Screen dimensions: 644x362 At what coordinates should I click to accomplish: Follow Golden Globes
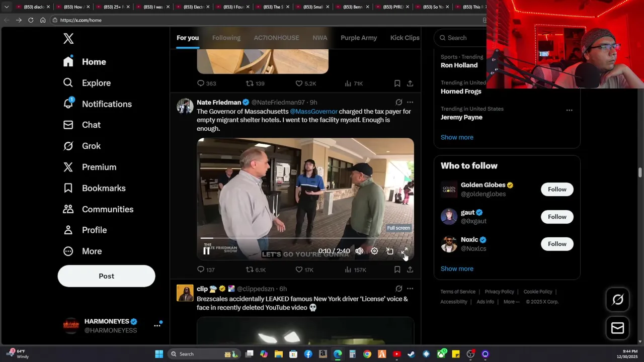pyautogui.click(x=557, y=190)
